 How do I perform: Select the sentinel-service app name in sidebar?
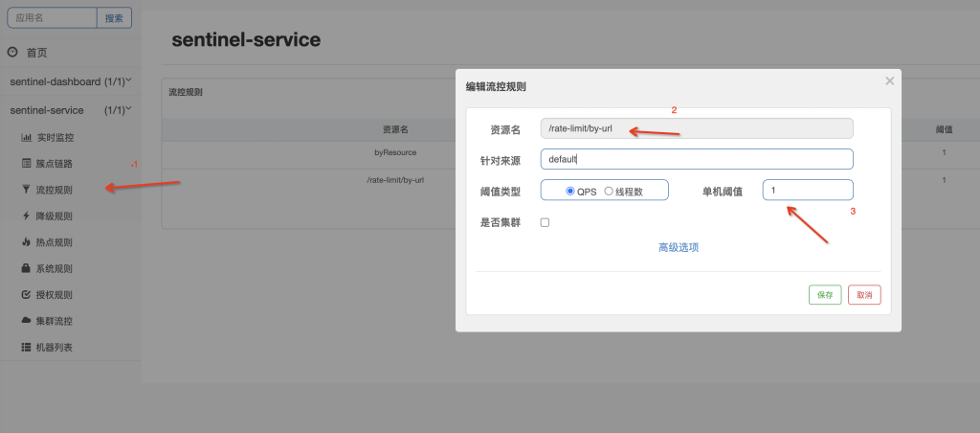(x=47, y=110)
